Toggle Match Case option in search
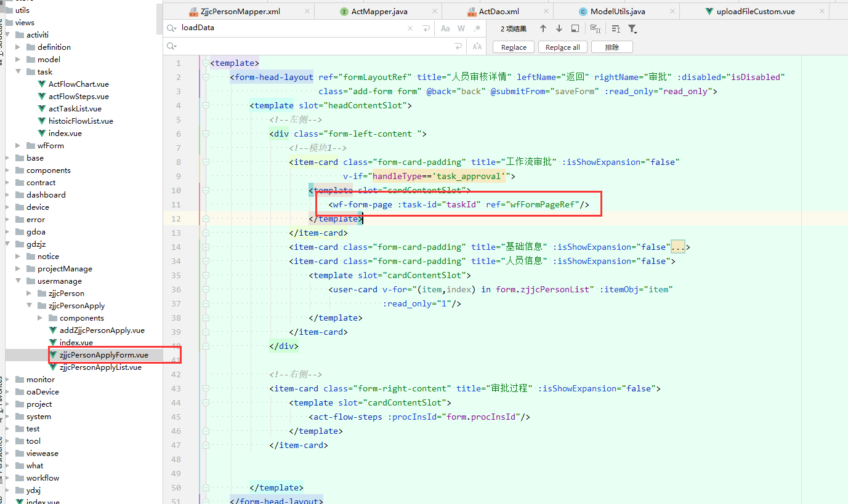This screenshot has height=504, width=848. click(x=445, y=28)
